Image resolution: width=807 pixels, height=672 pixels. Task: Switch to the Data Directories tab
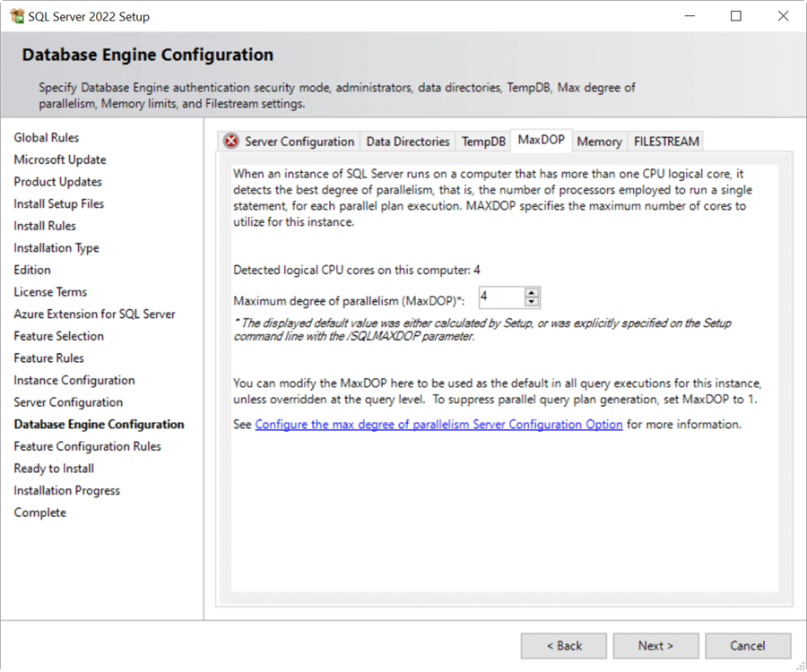[408, 141]
